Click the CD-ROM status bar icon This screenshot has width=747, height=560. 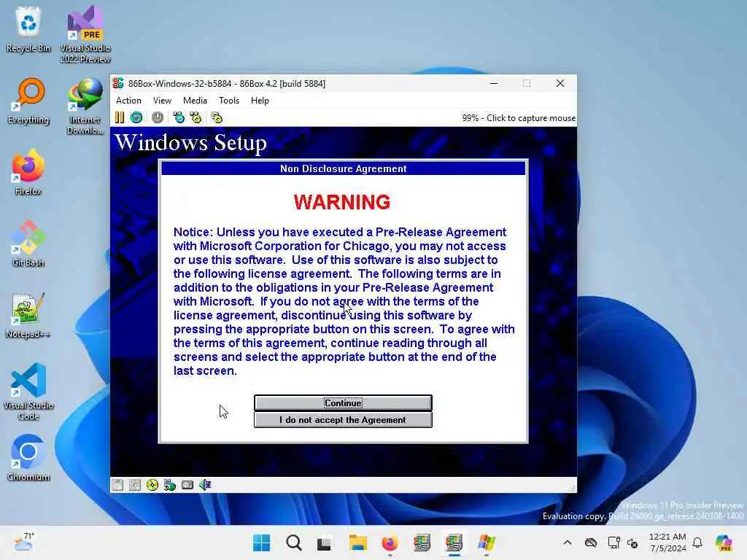point(152,485)
